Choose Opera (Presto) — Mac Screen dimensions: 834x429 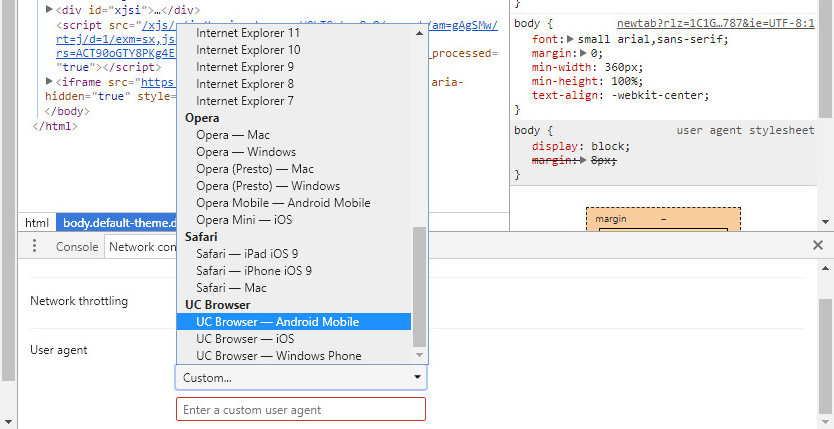pyautogui.click(x=294, y=169)
